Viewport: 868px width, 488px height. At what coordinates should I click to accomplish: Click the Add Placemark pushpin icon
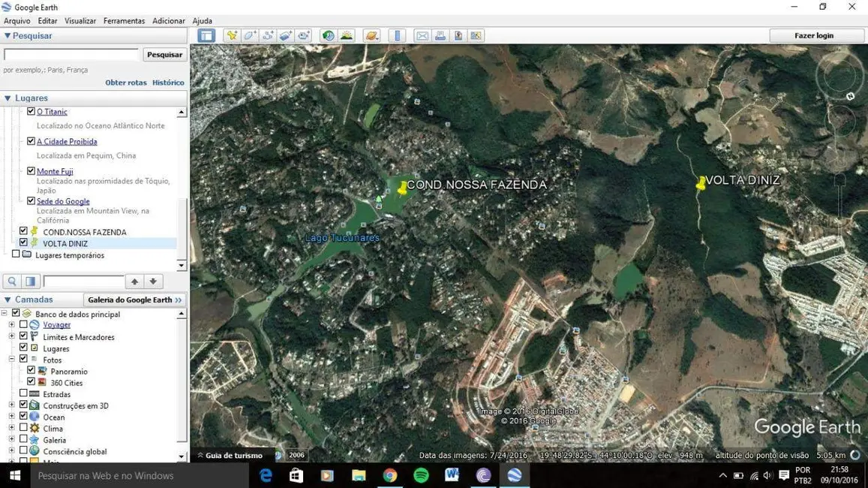232,35
